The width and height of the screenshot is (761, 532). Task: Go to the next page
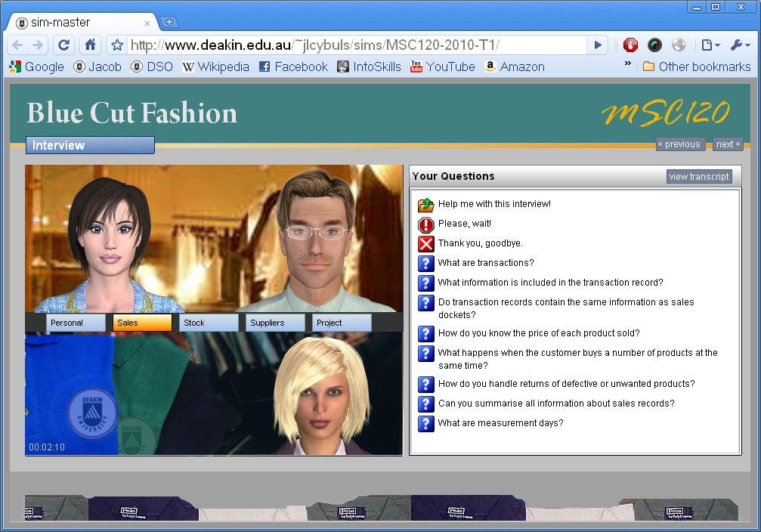click(x=728, y=144)
